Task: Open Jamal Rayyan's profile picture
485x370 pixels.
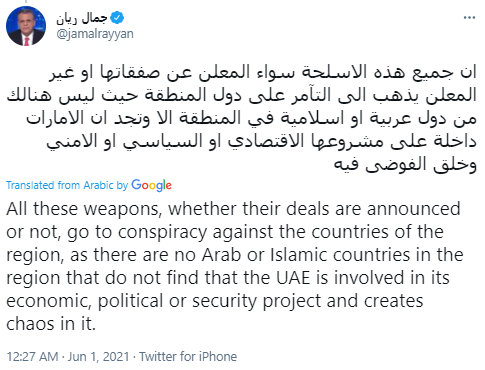Action: click(x=26, y=26)
